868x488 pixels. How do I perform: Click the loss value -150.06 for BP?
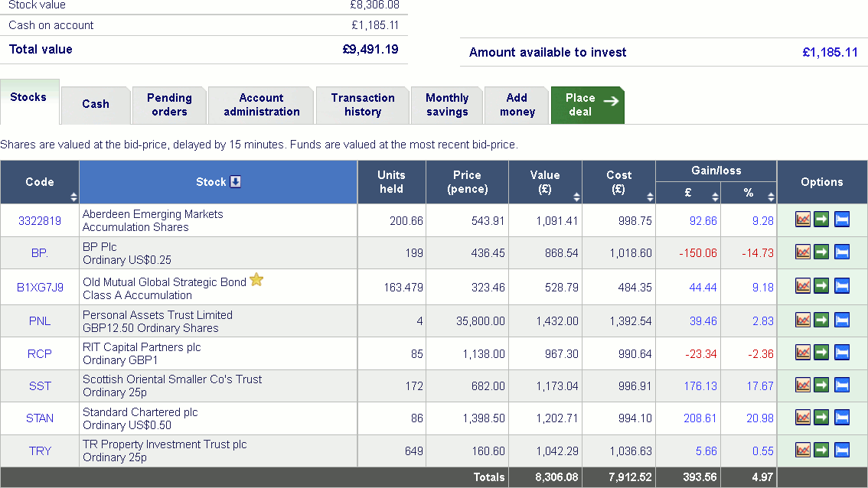tap(698, 253)
